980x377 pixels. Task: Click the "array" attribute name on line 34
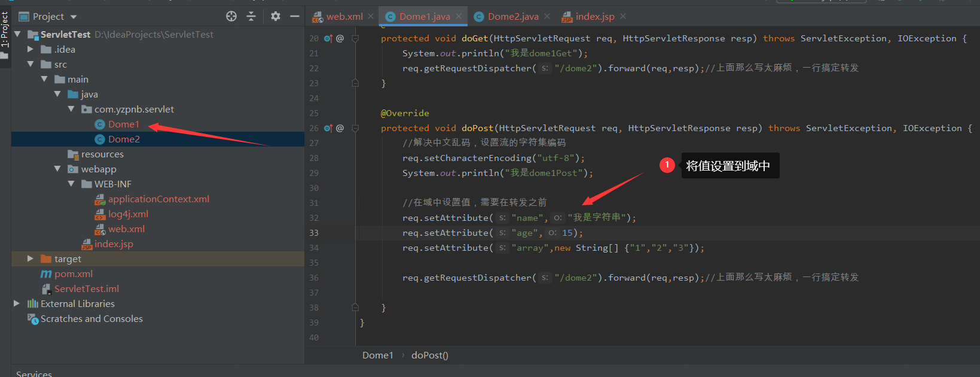click(x=530, y=248)
